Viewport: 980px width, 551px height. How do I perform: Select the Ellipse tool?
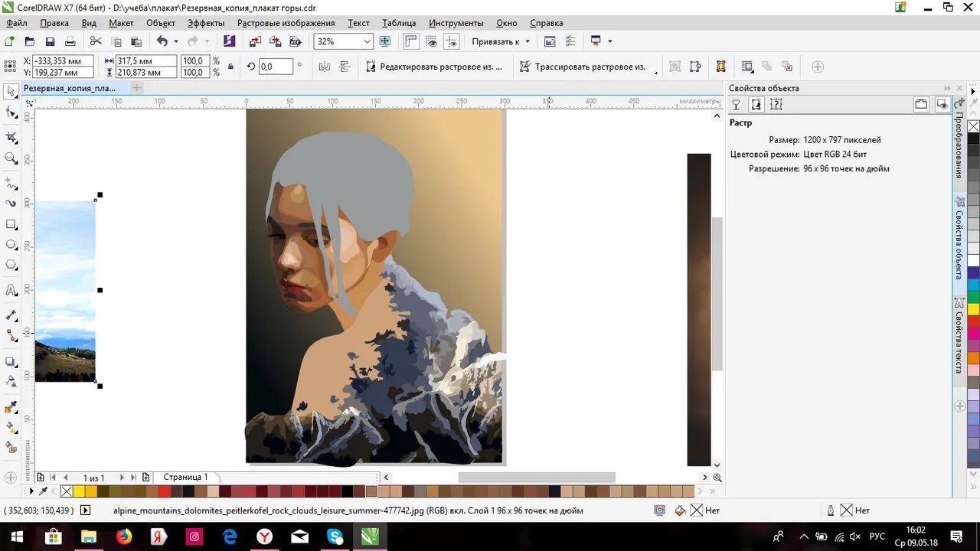pyautogui.click(x=11, y=245)
